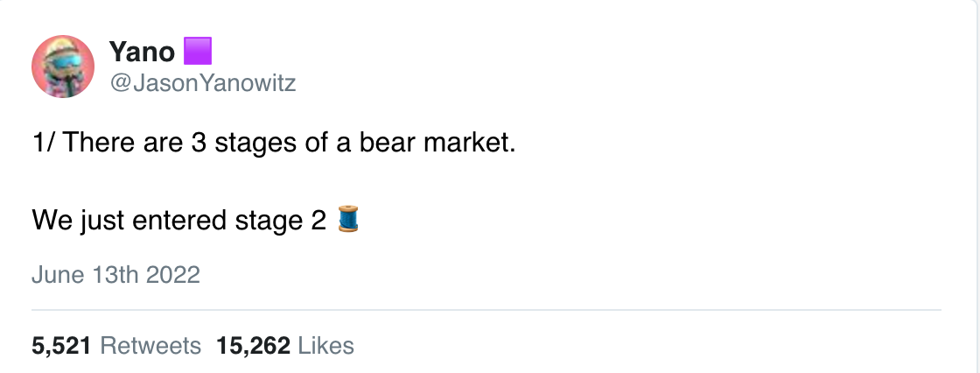Screen dimensions: 980x373
Task: Click the word "market." ending first line
Action: (x=469, y=143)
